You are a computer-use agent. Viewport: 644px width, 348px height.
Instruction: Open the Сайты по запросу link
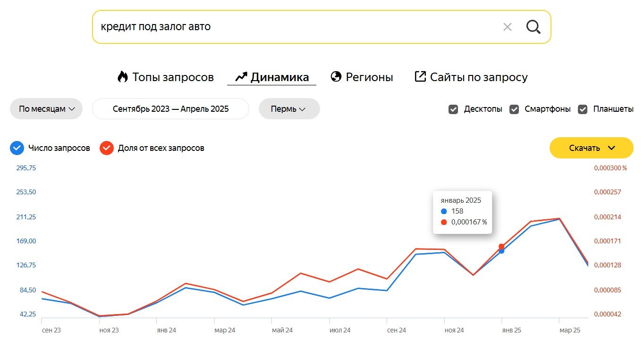tap(479, 77)
